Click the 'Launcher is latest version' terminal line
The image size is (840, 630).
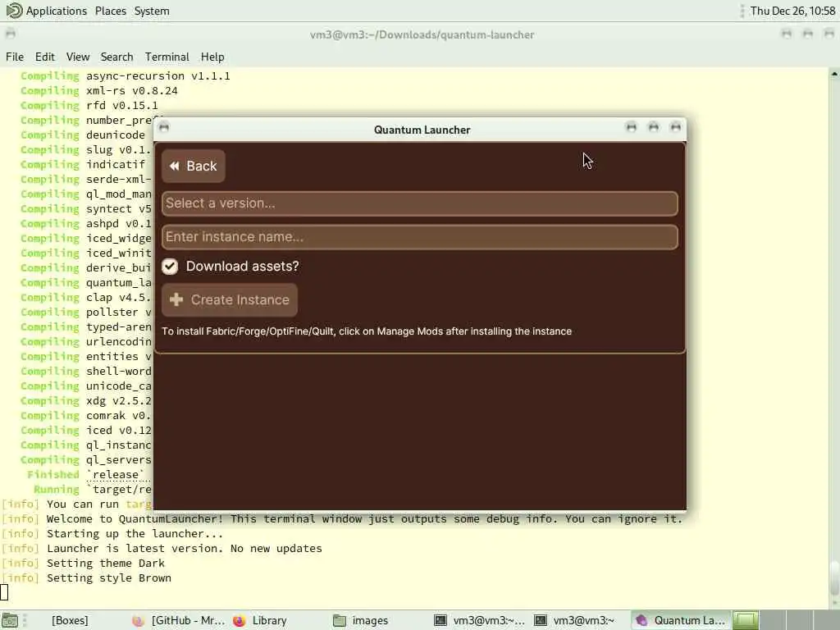click(x=162, y=549)
